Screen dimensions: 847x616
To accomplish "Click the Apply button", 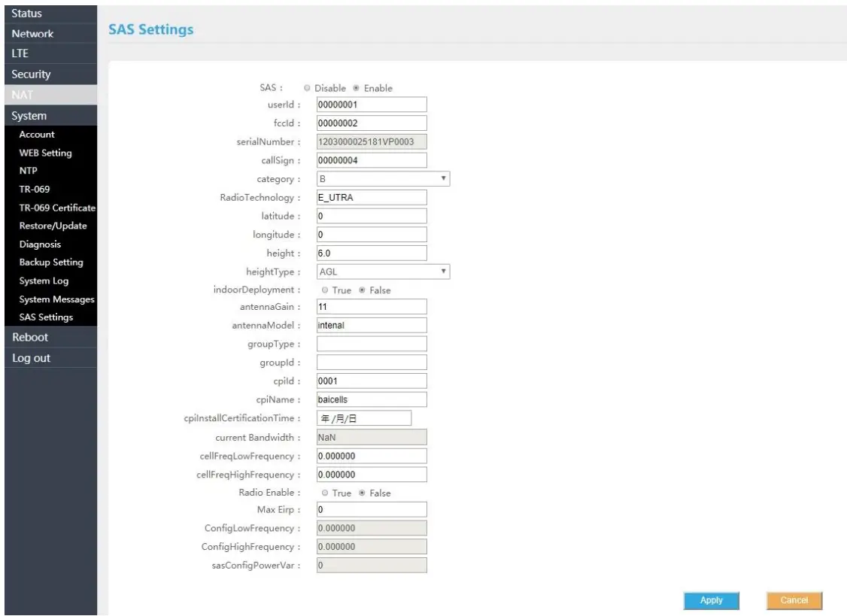I will click(x=711, y=600).
